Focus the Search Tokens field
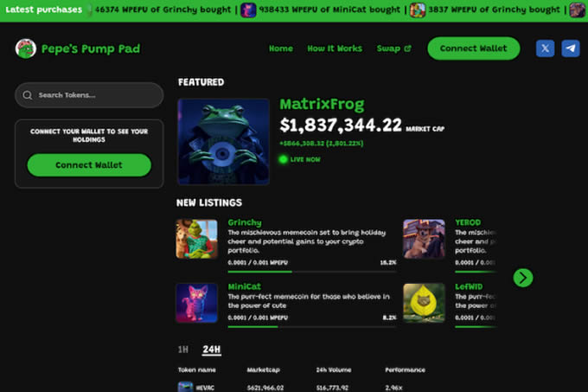Viewport: 588px width, 392px height. pyautogui.click(x=95, y=95)
